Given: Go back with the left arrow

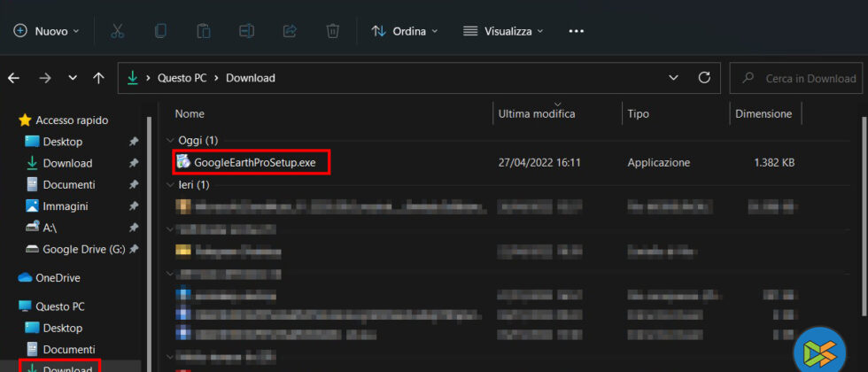Looking at the screenshot, I should 14,78.
